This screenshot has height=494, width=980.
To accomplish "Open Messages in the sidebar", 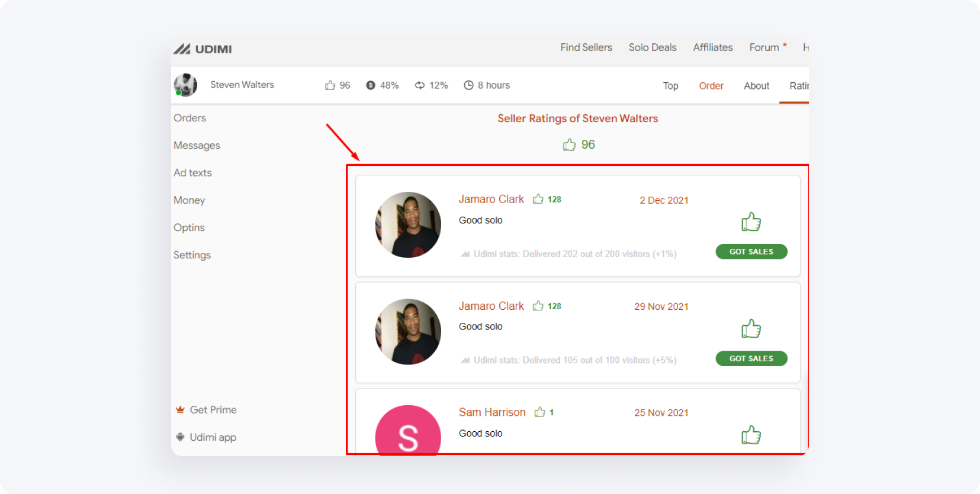I will point(197,145).
